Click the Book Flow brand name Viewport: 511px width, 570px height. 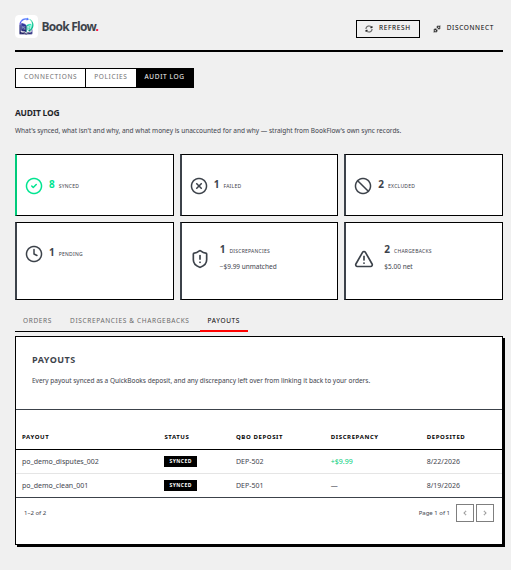[70, 27]
